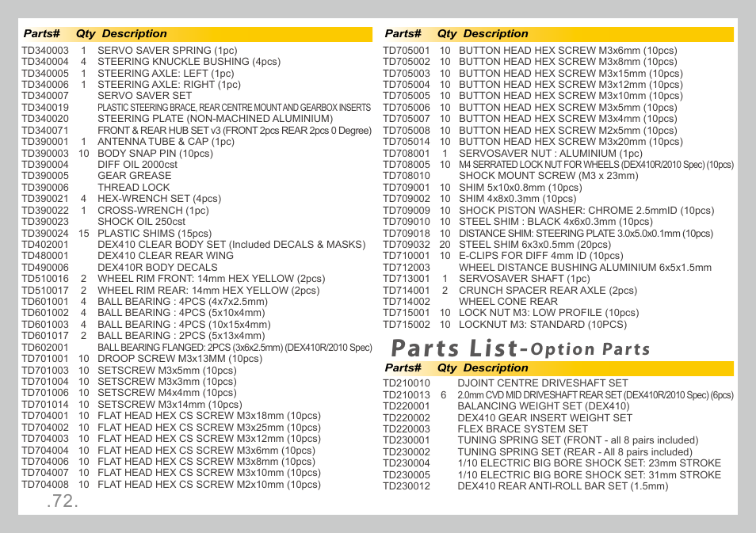Select 'LOCKNUT M3: STANDARD (10PCS)' entry
Image resolution: width=756 pixels, height=533 pixels.
pyautogui.click(x=543, y=325)
